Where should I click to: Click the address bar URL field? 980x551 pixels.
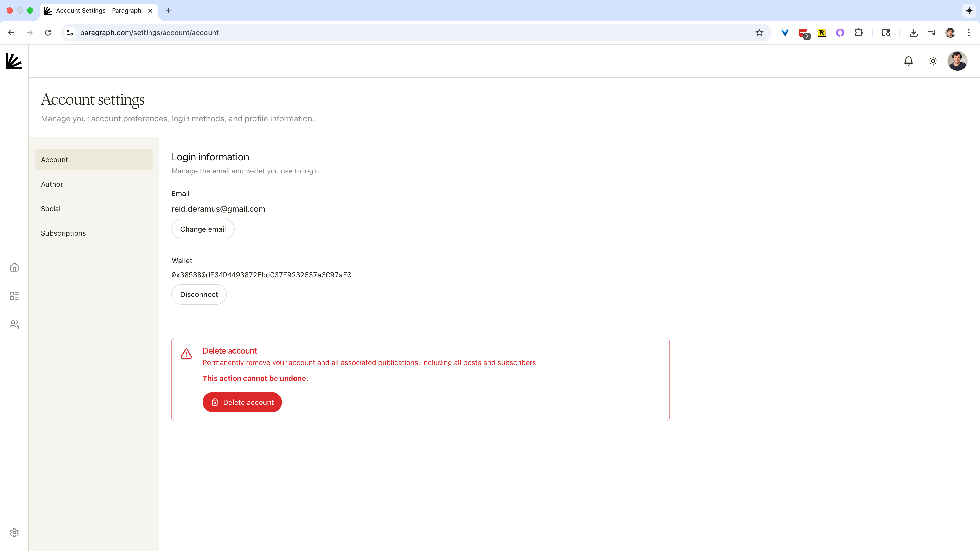[x=381, y=33]
